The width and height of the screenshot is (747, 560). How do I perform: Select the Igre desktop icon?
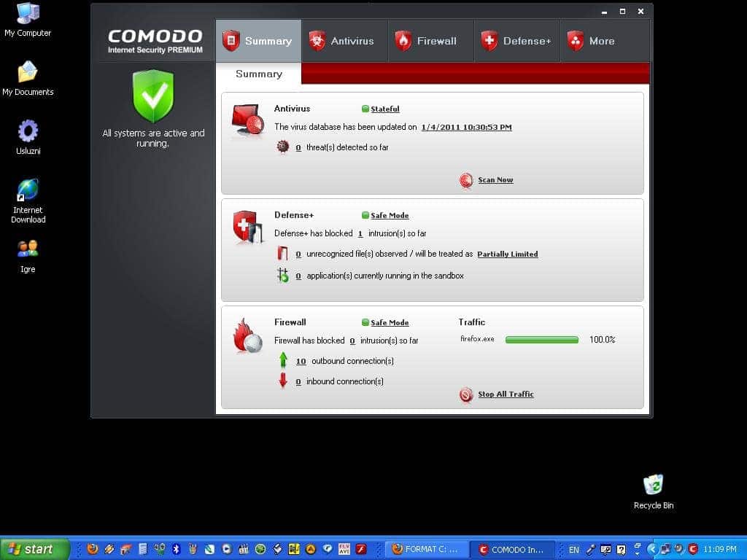(x=28, y=256)
